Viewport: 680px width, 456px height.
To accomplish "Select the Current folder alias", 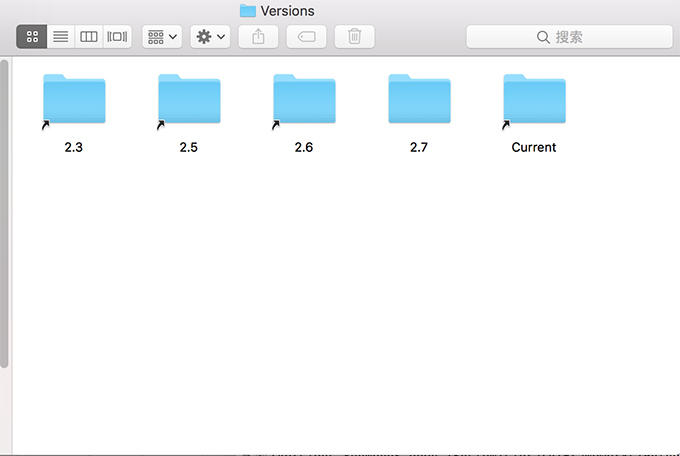I will 534,100.
